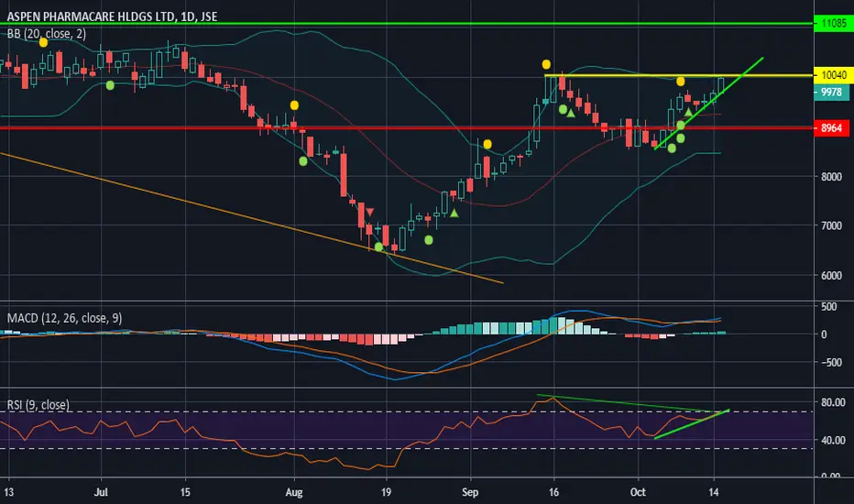This screenshot has height=504, width=854.
Task: Click the Sep date on the time axis
Action: [470, 493]
